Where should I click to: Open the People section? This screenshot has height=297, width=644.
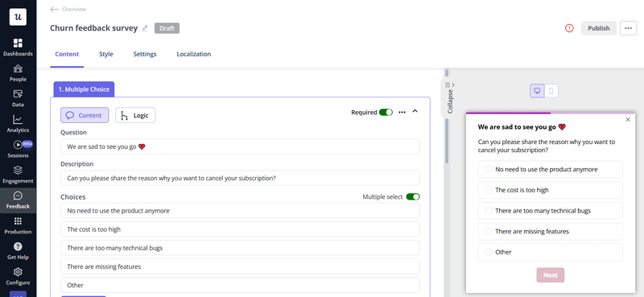[x=18, y=73]
